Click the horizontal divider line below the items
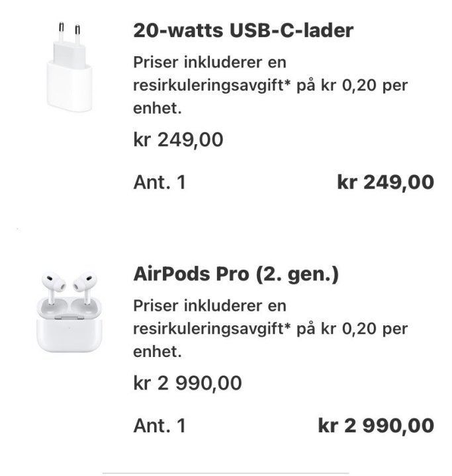 point(225,473)
